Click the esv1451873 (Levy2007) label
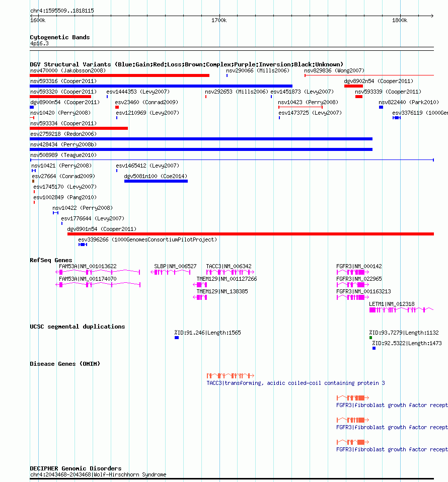448x482 pixels. [x=302, y=92]
